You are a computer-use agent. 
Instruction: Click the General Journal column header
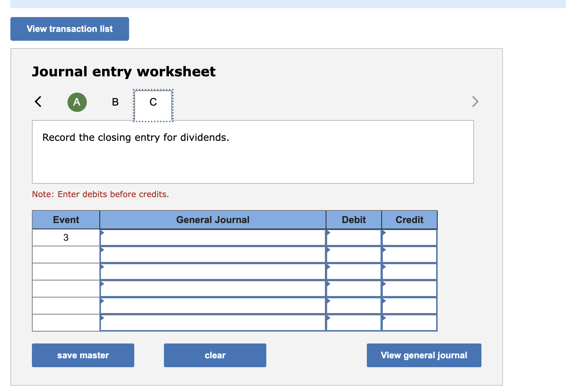[213, 219]
